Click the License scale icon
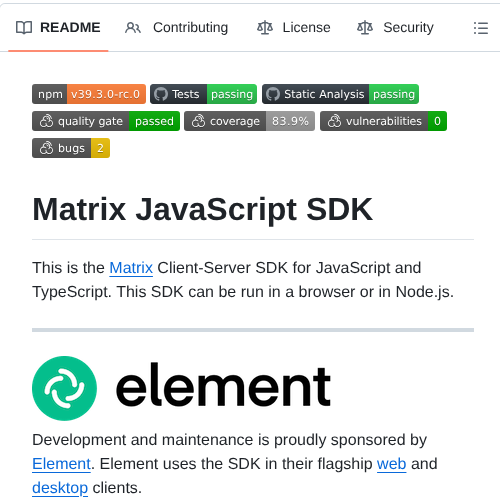 [265, 28]
